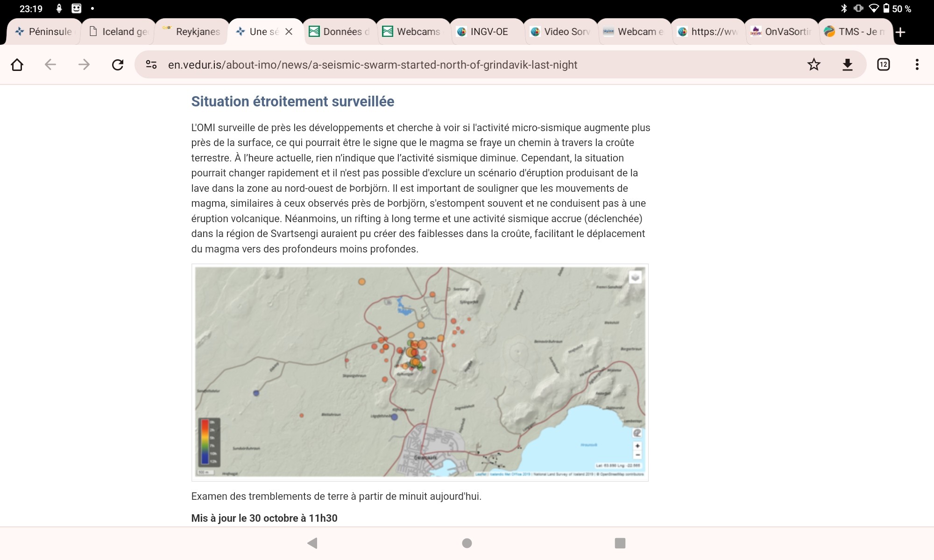Tap the Wi-Fi status icon
934x560 pixels.
(x=873, y=8)
